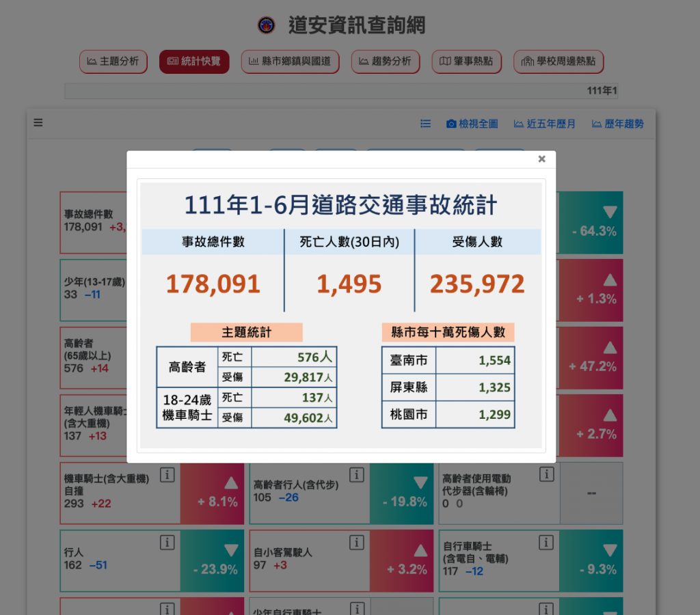Click info icon on 高齡者使用電動代步器 card

(546, 474)
